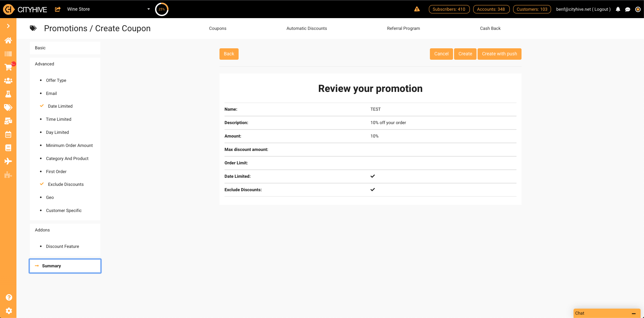Click the promotion name value TEST
The image size is (644, 318).
[x=376, y=109]
